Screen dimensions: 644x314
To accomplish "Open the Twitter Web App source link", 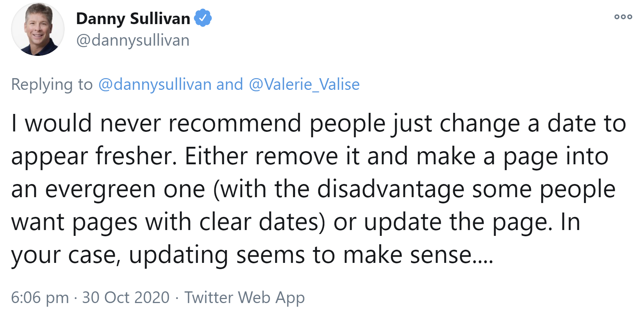I will 244,297.
